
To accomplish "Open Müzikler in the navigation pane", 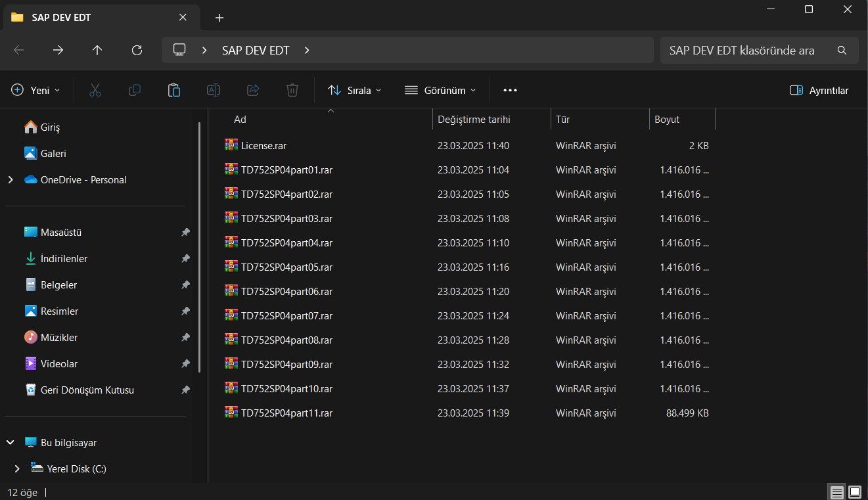I will (x=59, y=338).
